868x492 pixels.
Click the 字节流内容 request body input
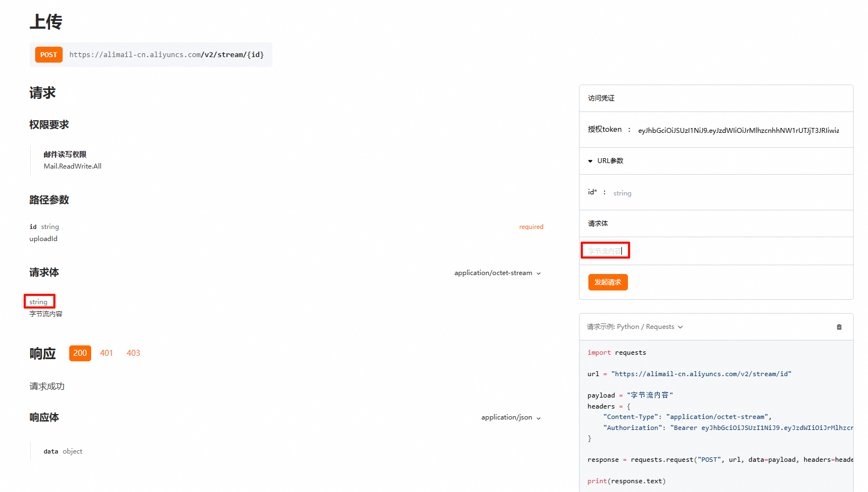coord(605,251)
